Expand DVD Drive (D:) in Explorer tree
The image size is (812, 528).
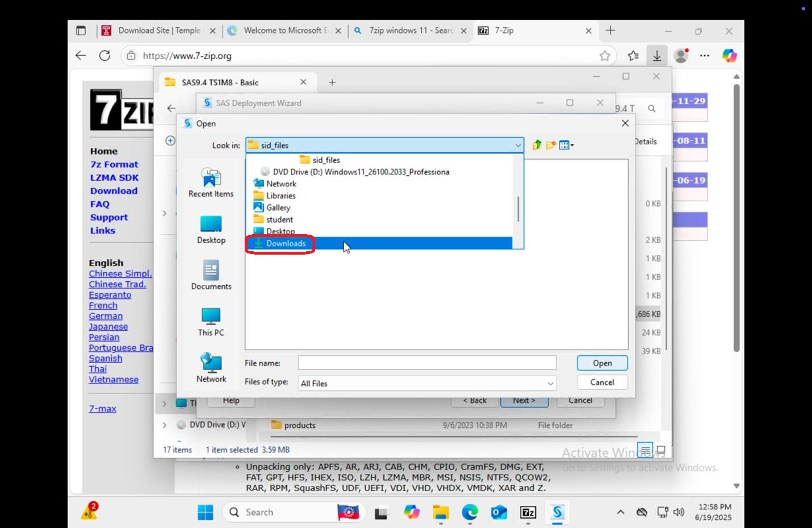(x=164, y=425)
